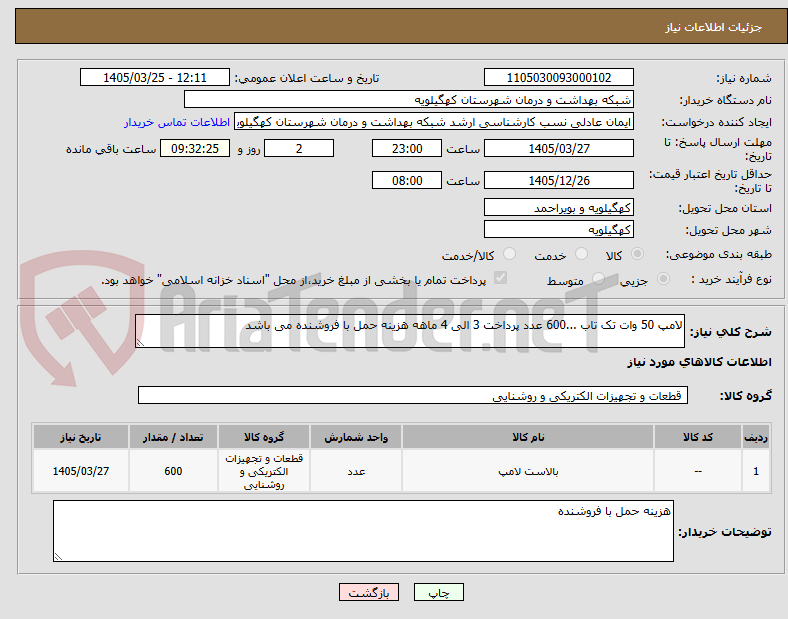Toggle the Islamic treasury payment checkbox
This screenshot has height=619, width=788.
point(501,278)
